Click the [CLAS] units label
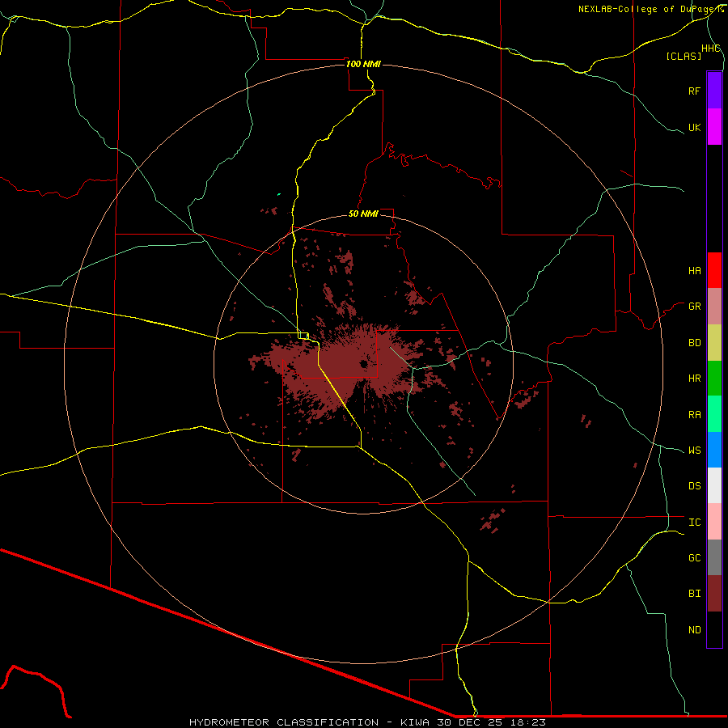728x728 pixels. (x=684, y=56)
